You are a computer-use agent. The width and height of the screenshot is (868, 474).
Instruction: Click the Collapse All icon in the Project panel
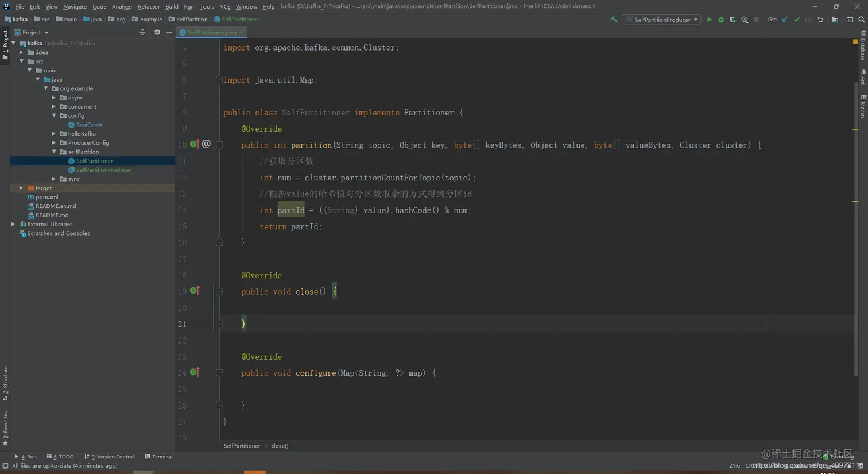click(x=142, y=32)
